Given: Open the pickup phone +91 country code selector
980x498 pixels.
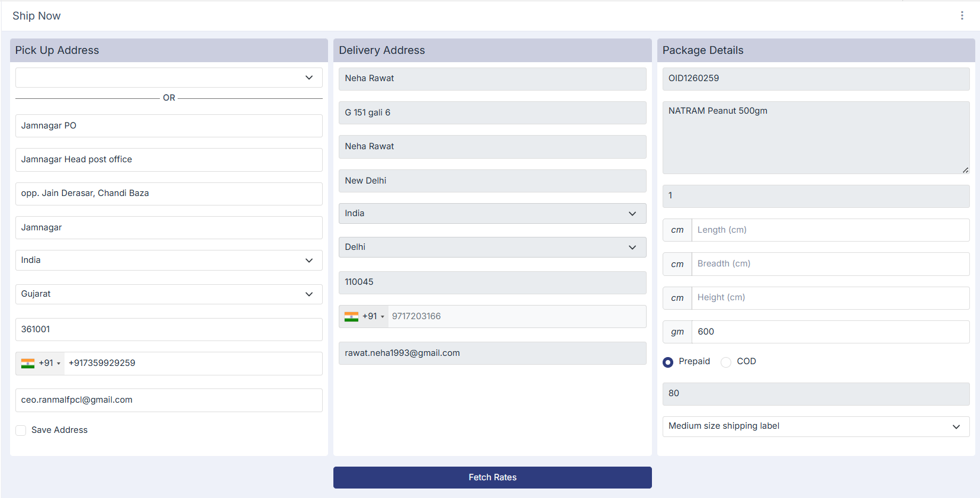Looking at the screenshot, I should coord(50,364).
